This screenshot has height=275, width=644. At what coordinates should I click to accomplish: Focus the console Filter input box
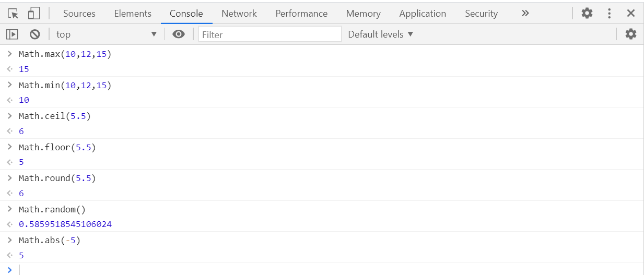point(270,34)
